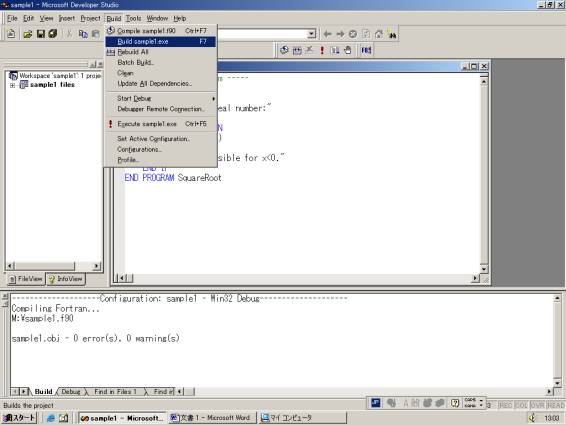Click the output pane scroll up arrow

point(557,299)
